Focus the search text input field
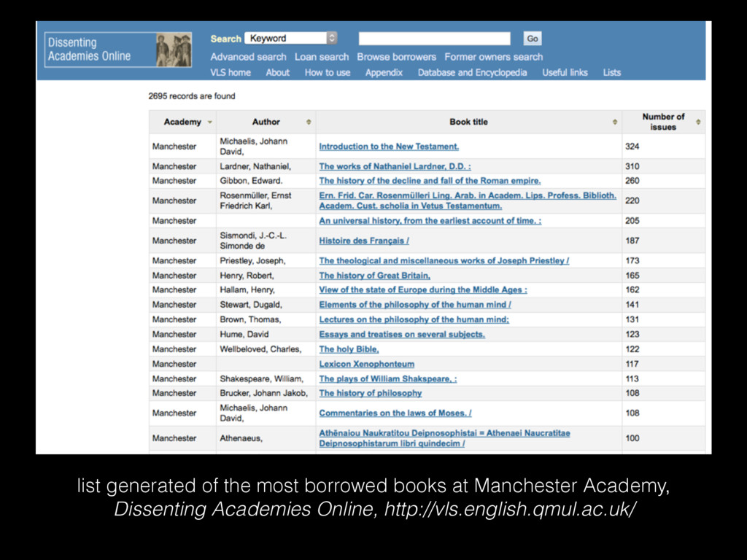 point(435,39)
